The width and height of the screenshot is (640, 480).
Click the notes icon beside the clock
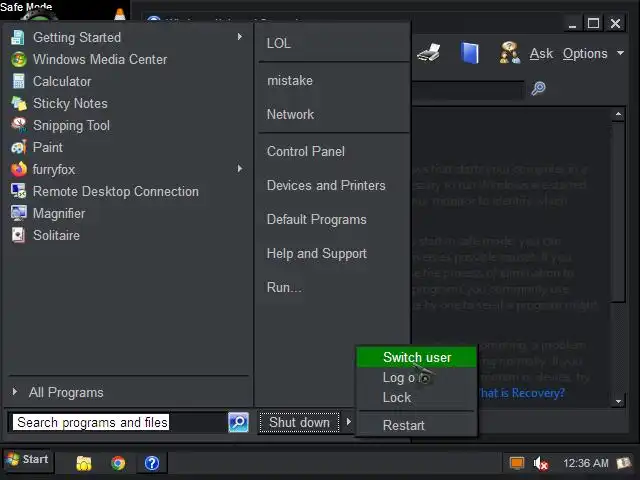point(623,463)
